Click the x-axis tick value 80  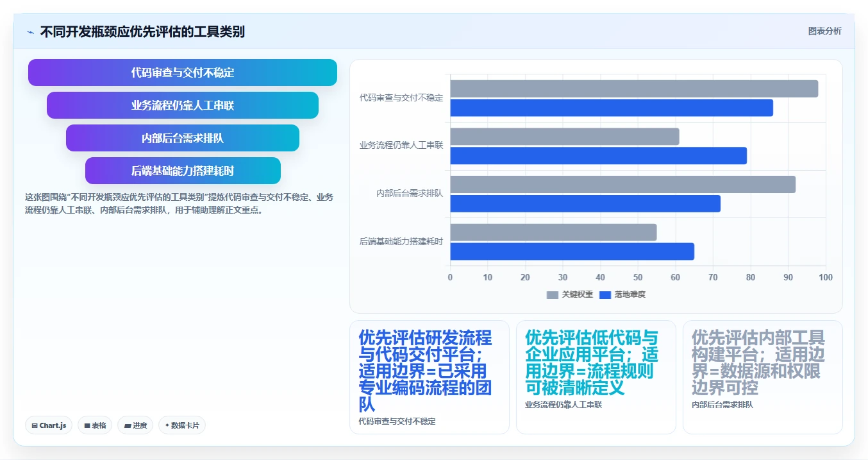click(x=751, y=278)
